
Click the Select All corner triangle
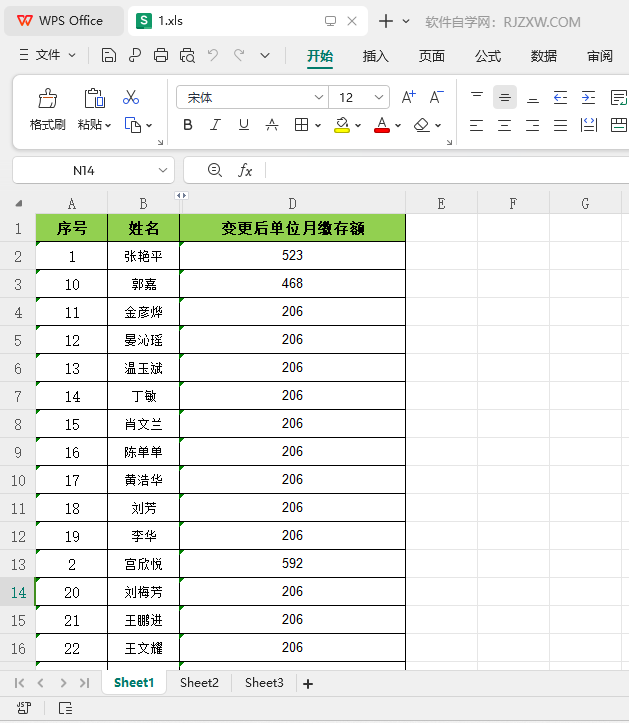click(18, 203)
